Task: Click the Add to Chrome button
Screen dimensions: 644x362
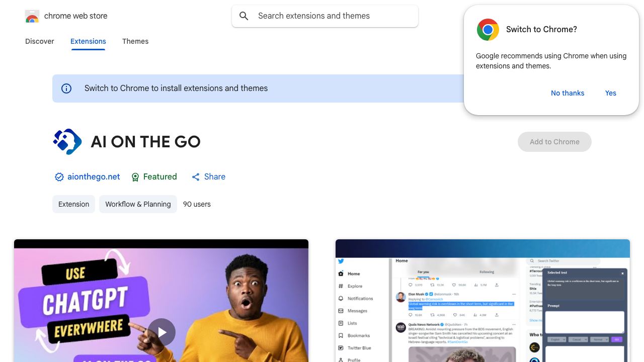Action: point(554,142)
